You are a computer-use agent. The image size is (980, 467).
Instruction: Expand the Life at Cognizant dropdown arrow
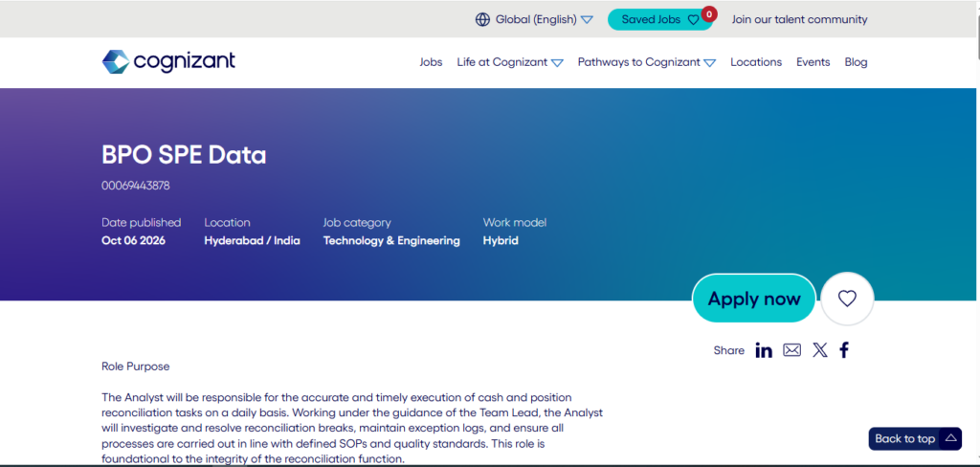(x=557, y=62)
